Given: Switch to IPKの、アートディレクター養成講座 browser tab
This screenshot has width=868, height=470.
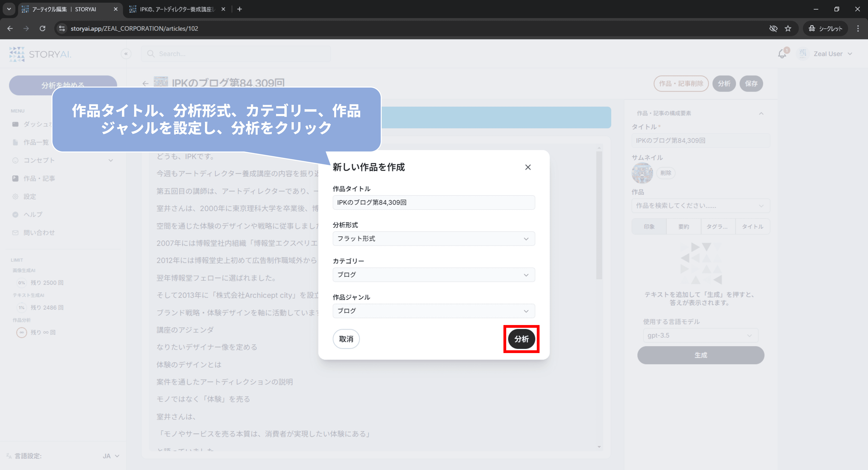Looking at the screenshot, I should click(x=177, y=9).
